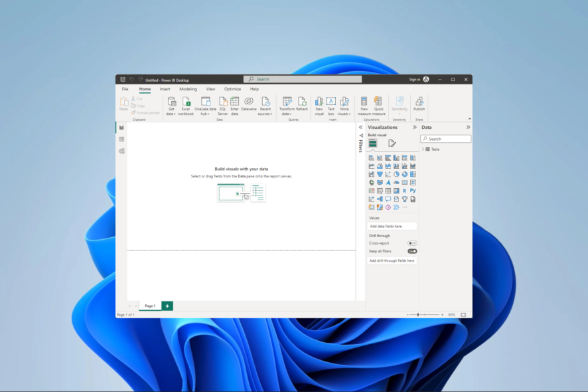Switch to Model view in left sidebar

121,151
